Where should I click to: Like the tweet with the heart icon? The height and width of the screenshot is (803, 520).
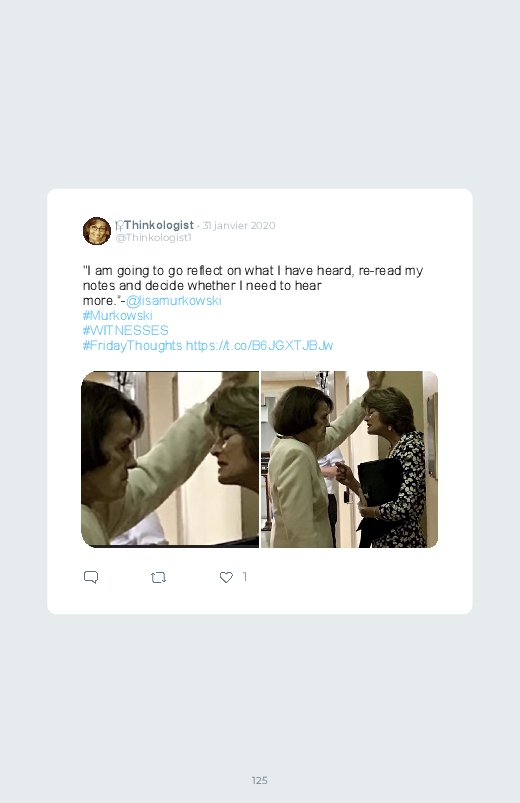(x=226, y=577)
